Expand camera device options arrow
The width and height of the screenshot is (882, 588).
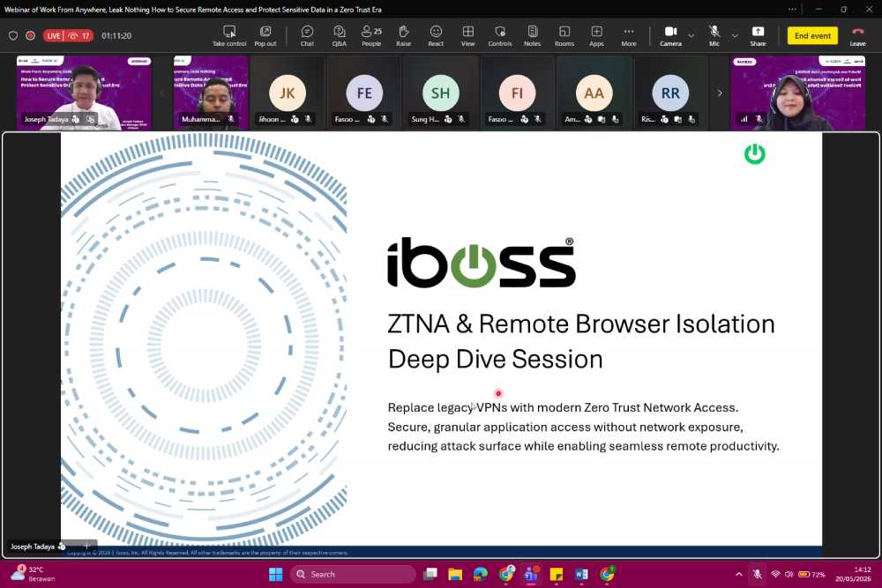[x=691, y=35]
